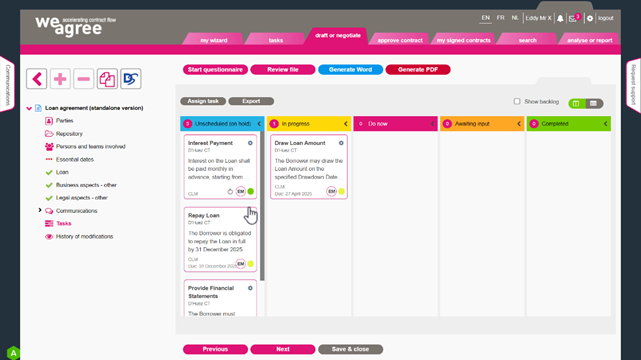Screen dimensions: 641x360
Task: Collapse Loan agreement tree root
Action: tap(29, 108)
